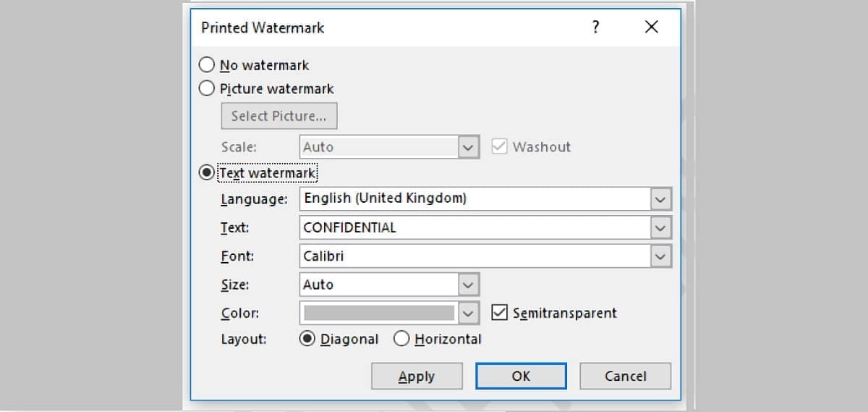
Task: Open the Size dropdown arrow
Action: click(x=469, y=285)
